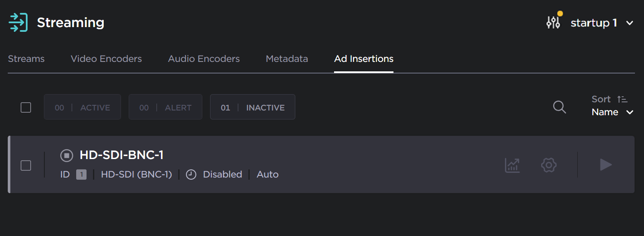
Task: Open the Sort Name dropdown
Action: pos(612,112)
